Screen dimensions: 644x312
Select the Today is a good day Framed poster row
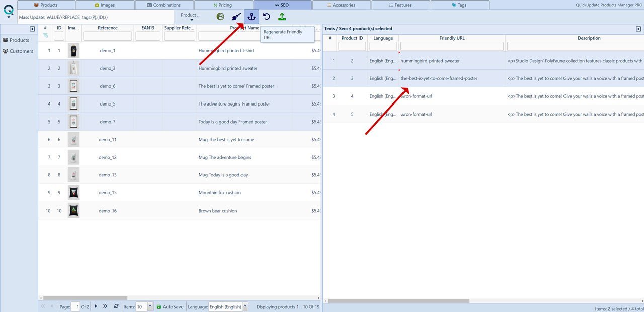[x=180, y=122]
